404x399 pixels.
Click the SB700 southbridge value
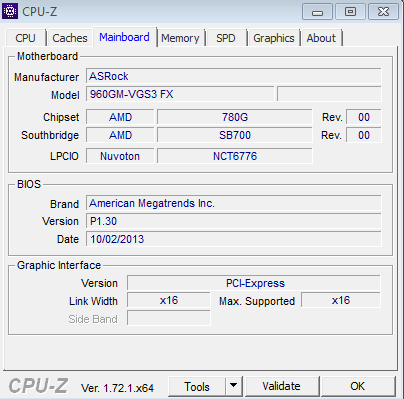pos(235,135)
